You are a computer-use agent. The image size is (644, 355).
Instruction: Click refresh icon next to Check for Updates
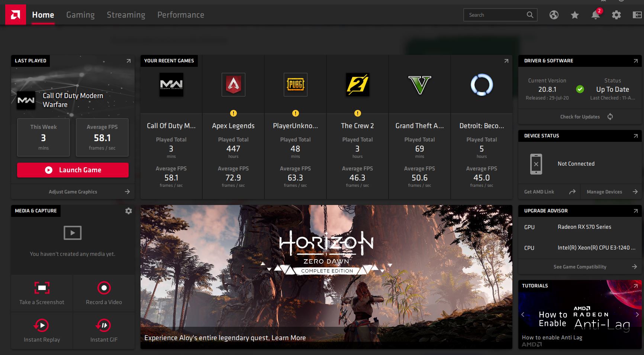[x=610, y=117]
